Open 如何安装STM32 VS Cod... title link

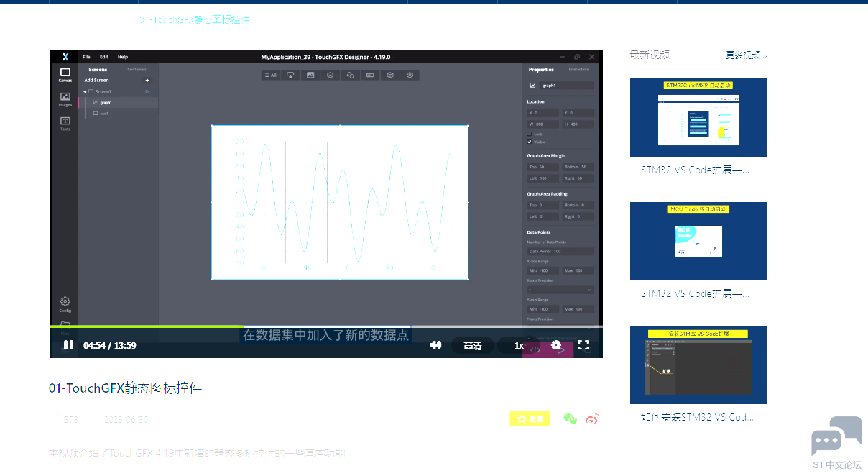pos(696,417)
